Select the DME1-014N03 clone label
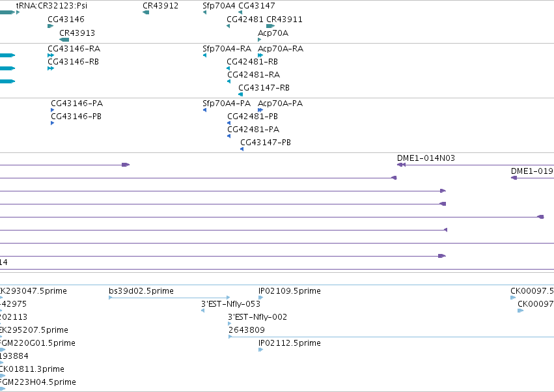Screen dimensions: 554x392 pos(426,158)
